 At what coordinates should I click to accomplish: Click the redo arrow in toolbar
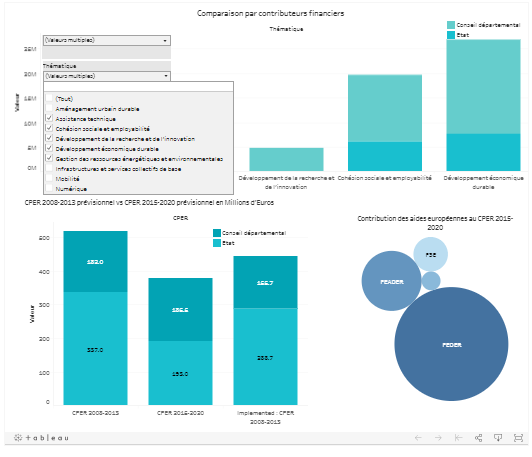click(x=438, y=438)
